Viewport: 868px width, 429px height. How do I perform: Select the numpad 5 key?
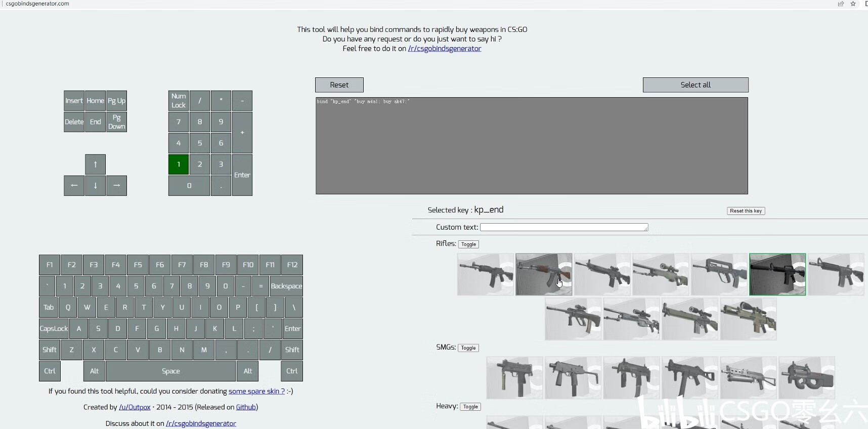[200, 143]
